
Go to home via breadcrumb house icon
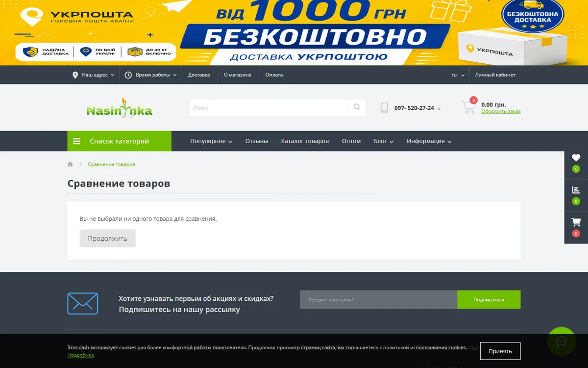(70, 164)
